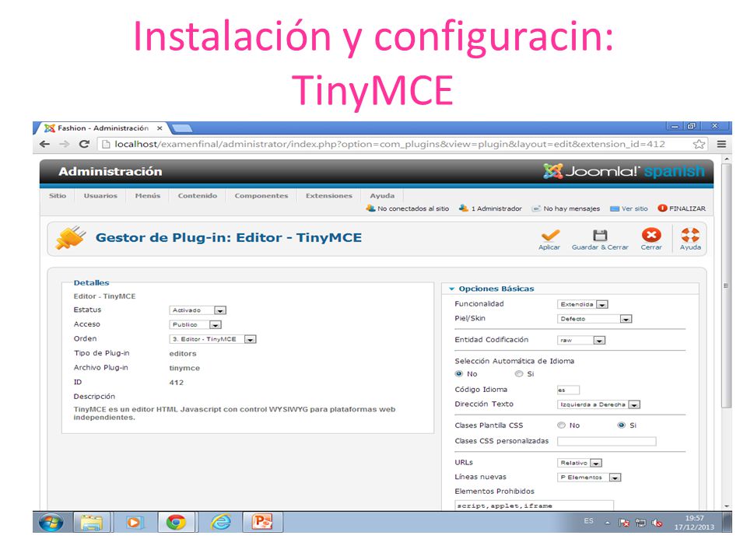
Task: Click the FINALIZAR logout icon
Action: tap(662, 208)
